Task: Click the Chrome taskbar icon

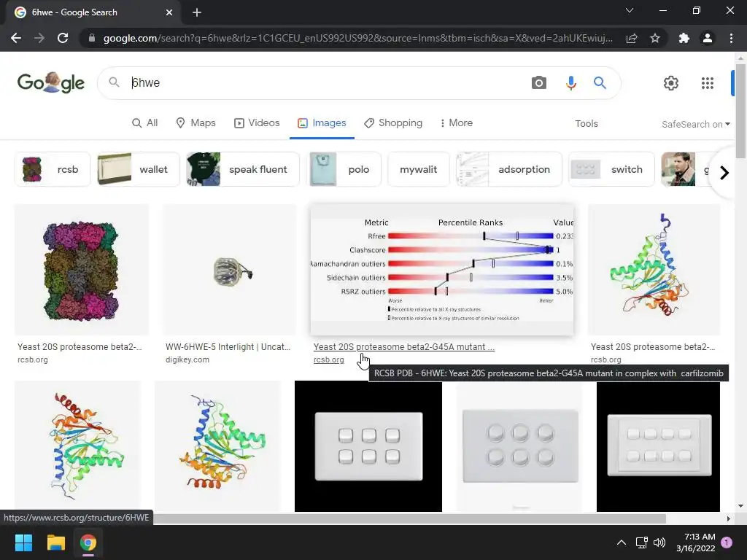Action: [88, 542]
